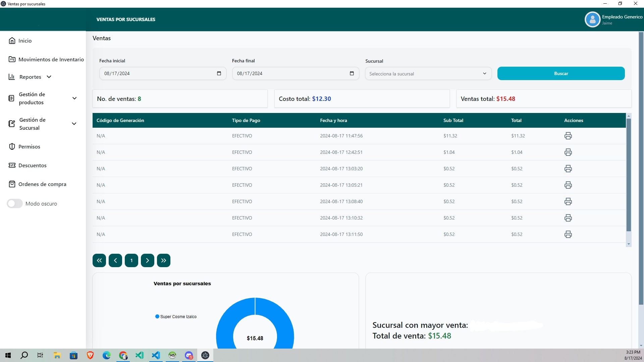Click the Fecha y hora column header

pos(333,120)
